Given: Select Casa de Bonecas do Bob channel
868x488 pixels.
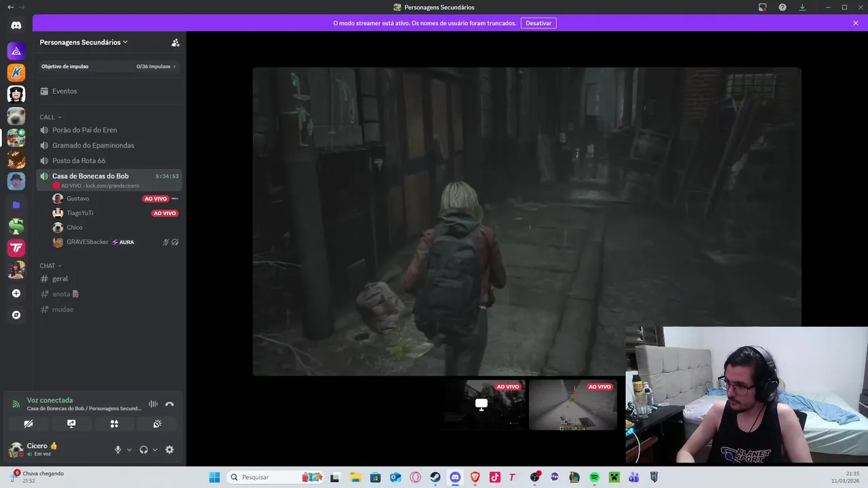Looking at the screenshot, I should [x=108, y=180].
